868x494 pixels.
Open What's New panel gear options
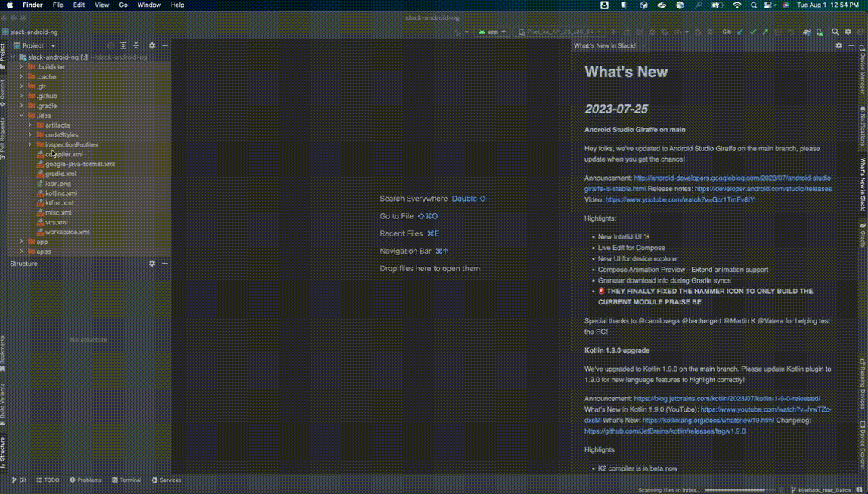pos(839,45)
